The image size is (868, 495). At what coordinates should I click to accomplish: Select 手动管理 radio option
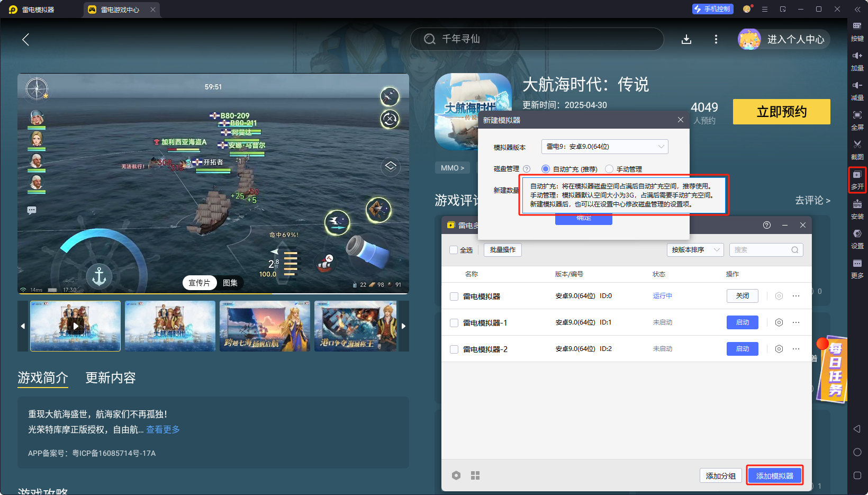pyautogui.click(x=609, y=169)
